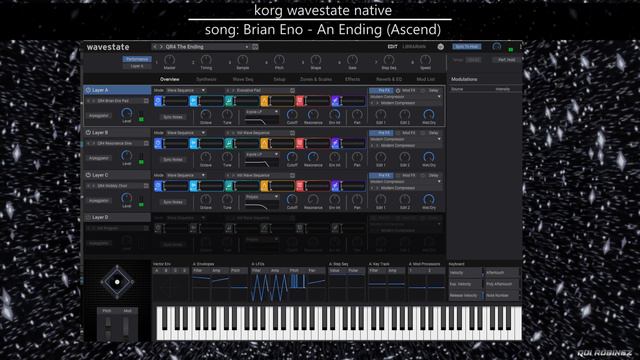Open Layer A program browser icon
Screen dimensions: 640x360
point(146,100)
